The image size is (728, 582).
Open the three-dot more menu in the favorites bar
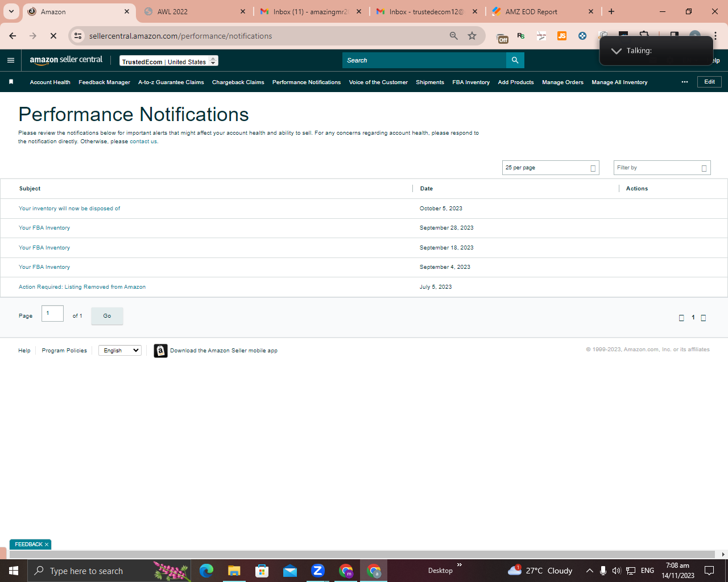coord(685,82)
